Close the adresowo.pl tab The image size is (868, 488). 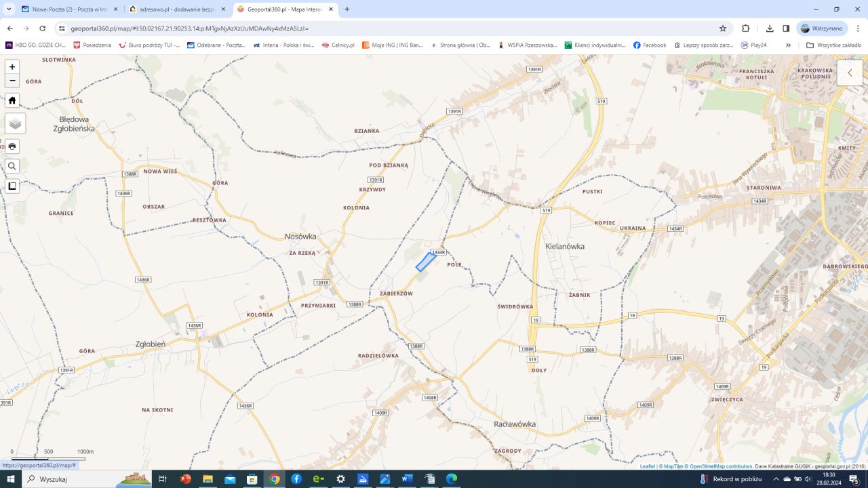[223, 9]
